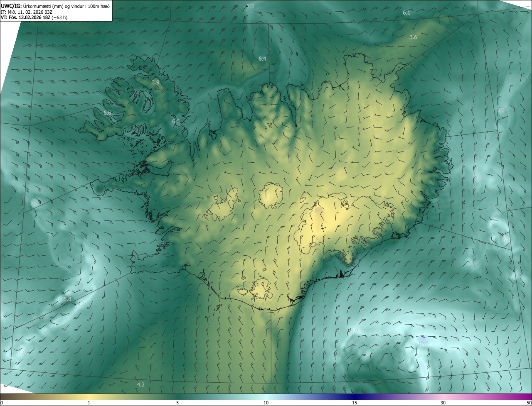
Task: Click the "15" tick on the colorbar
Action: (x=355, y=403)
